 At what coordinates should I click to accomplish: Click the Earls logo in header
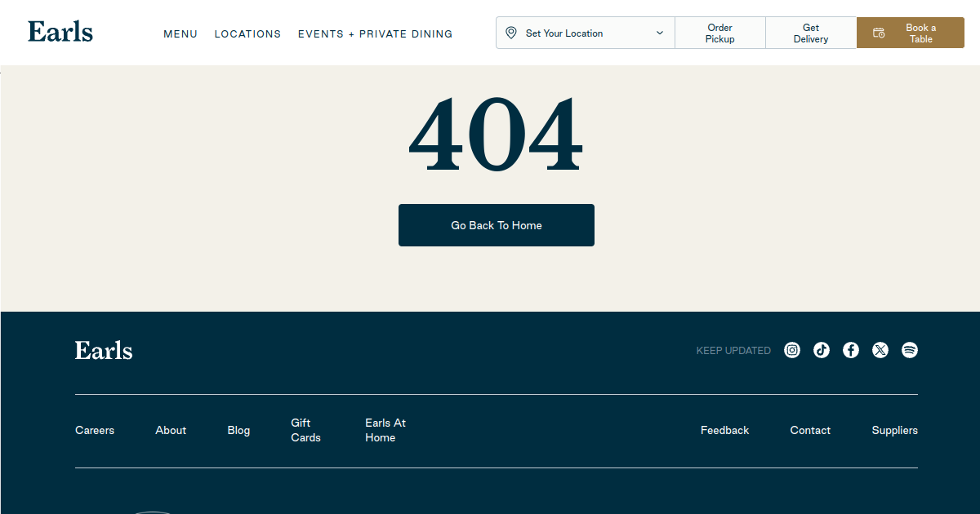60,32
